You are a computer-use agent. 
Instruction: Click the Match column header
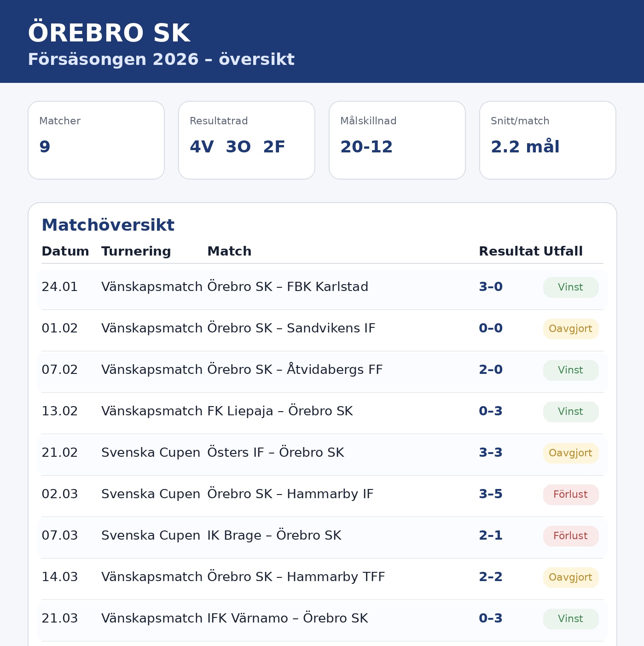pos(229,251)
